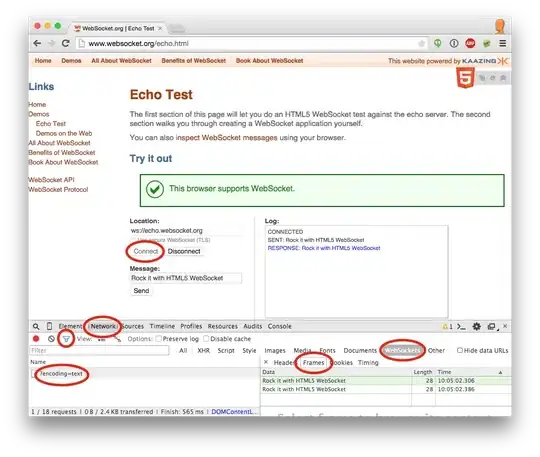Toggle device mode phone icon
The image size is (540, 457).
[49, 326]
